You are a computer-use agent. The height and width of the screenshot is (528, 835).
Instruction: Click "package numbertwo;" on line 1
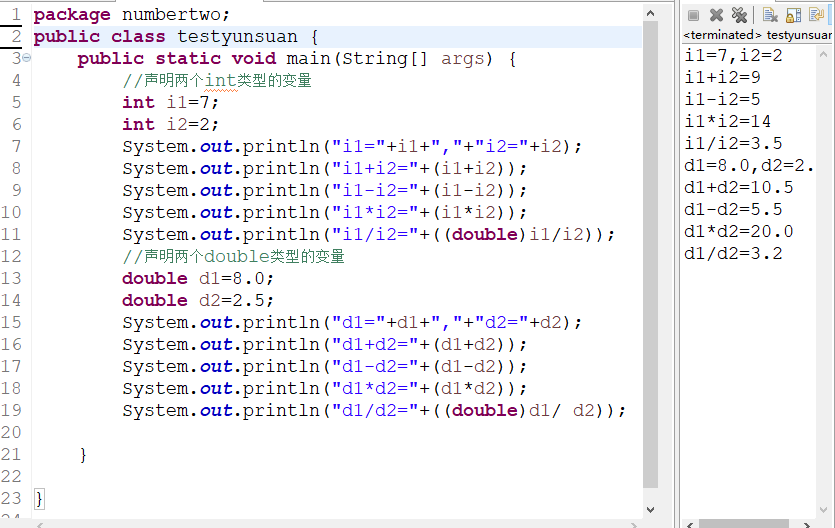132,14
